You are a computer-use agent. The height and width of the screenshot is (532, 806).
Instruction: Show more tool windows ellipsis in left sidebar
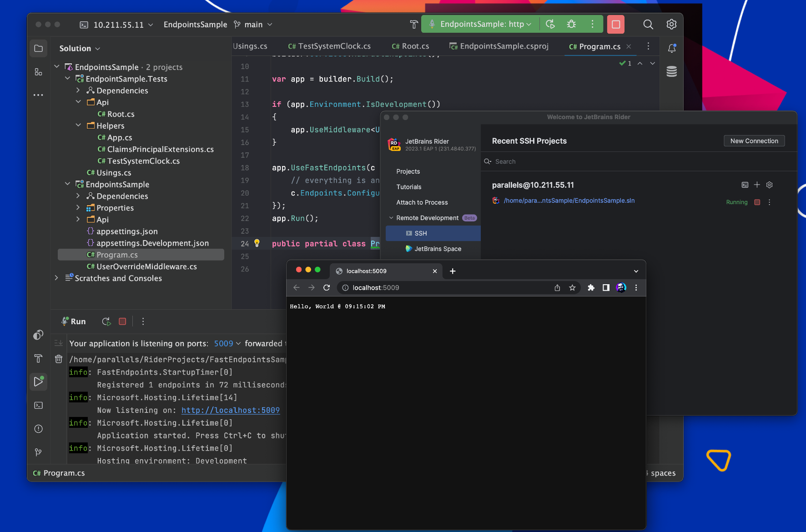click(39, 95)
